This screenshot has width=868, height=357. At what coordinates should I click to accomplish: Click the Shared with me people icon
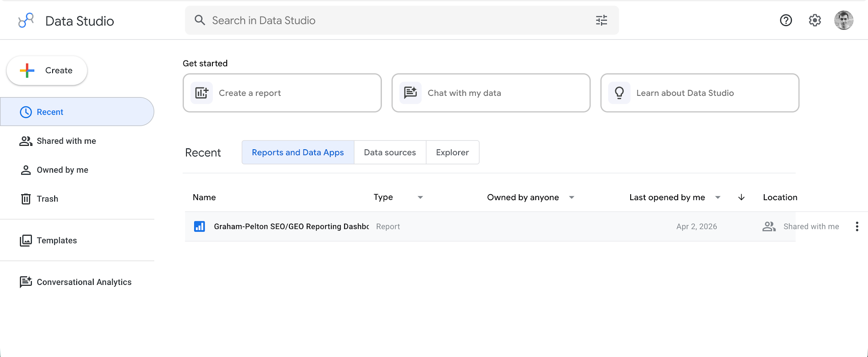pos(26,141)
